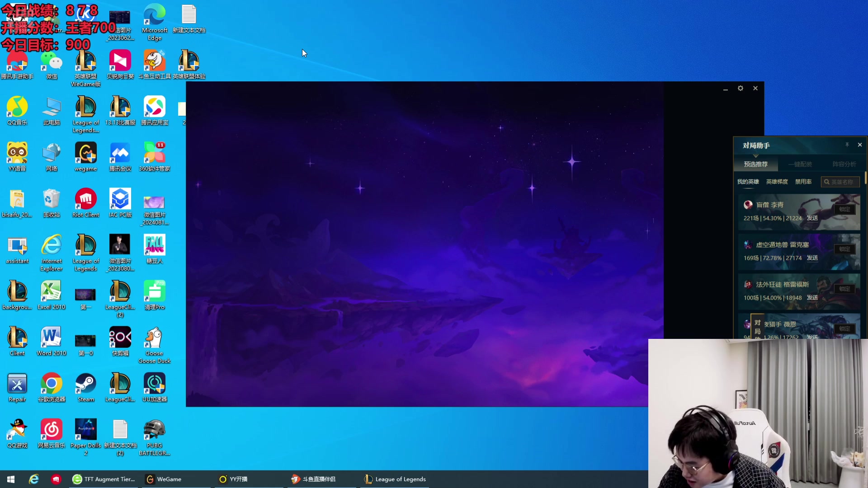Lock in 法外狂徒 格雷福斯 with 锁定
868x488 pixels.
844,289
